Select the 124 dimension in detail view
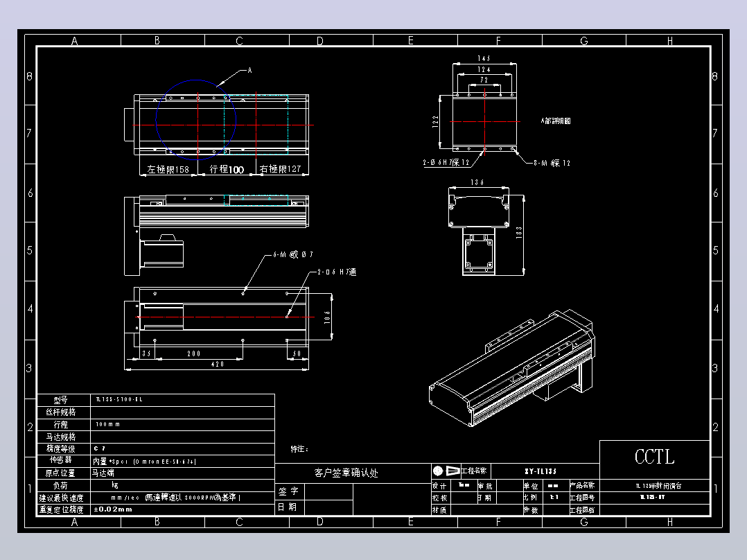Screen dimensions: 747x560 tap(484, 69)
